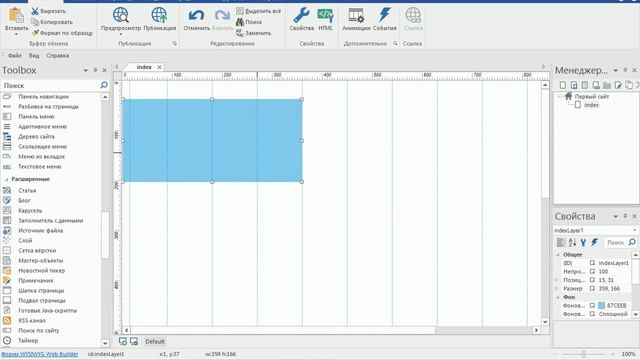Open Properties (Свойства) wrench icon
640x360 pixels.
[x=302, y=16]
